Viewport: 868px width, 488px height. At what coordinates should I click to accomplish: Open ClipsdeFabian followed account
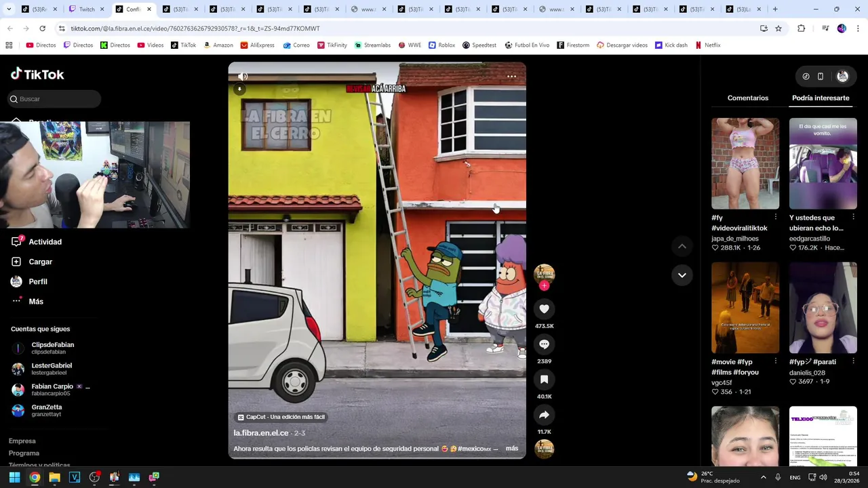click(43, 348)
